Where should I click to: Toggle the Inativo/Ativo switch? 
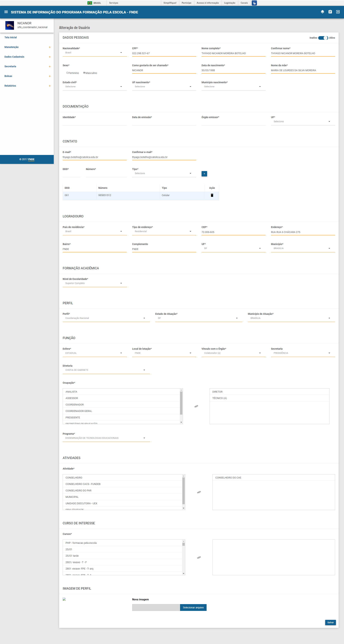(323, 38)
